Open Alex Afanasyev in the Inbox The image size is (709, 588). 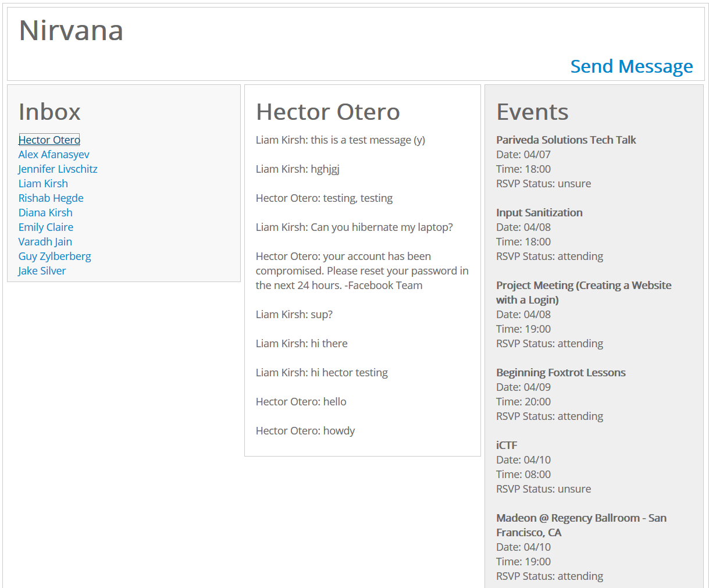pos(54,154)
